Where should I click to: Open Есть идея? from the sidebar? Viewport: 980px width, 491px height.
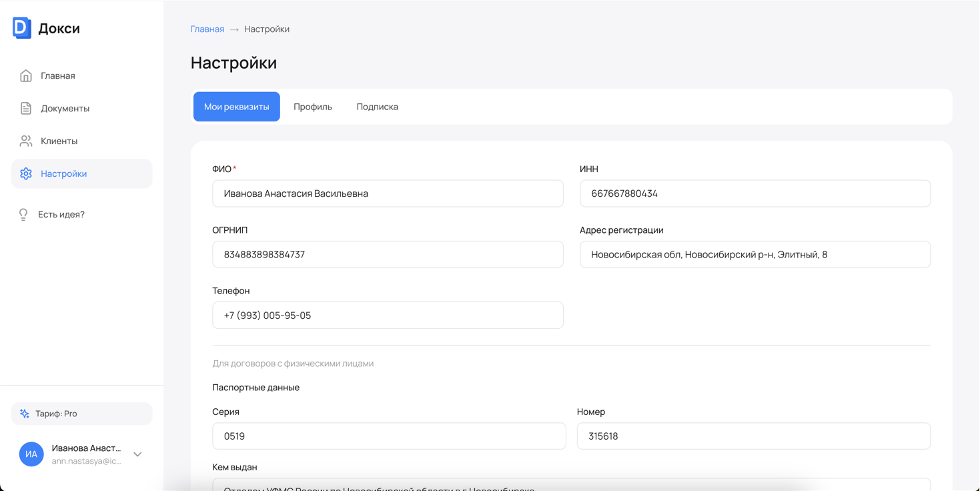[61, 213]
